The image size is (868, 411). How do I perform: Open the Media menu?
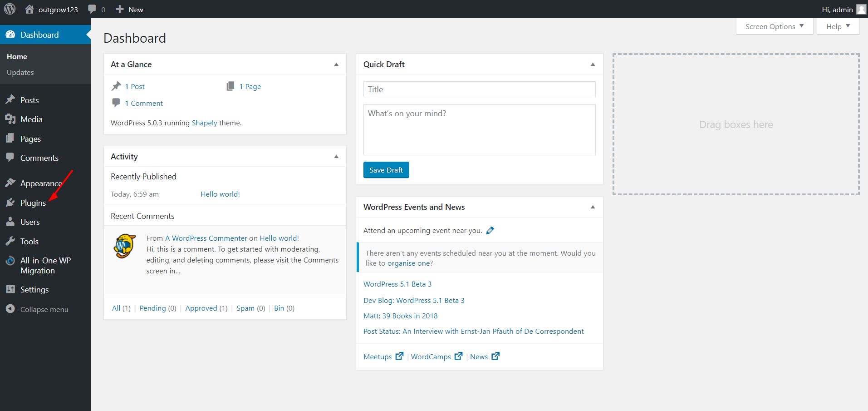[x=31, y=119]
